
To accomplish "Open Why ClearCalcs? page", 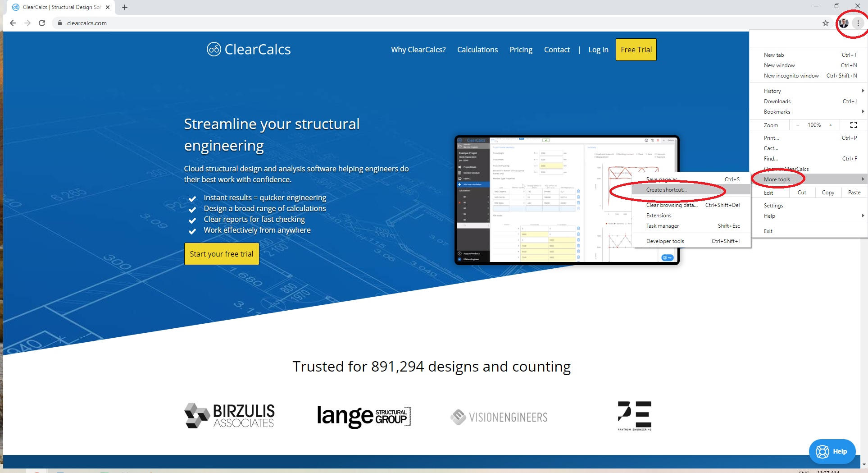I will point(418,50).
